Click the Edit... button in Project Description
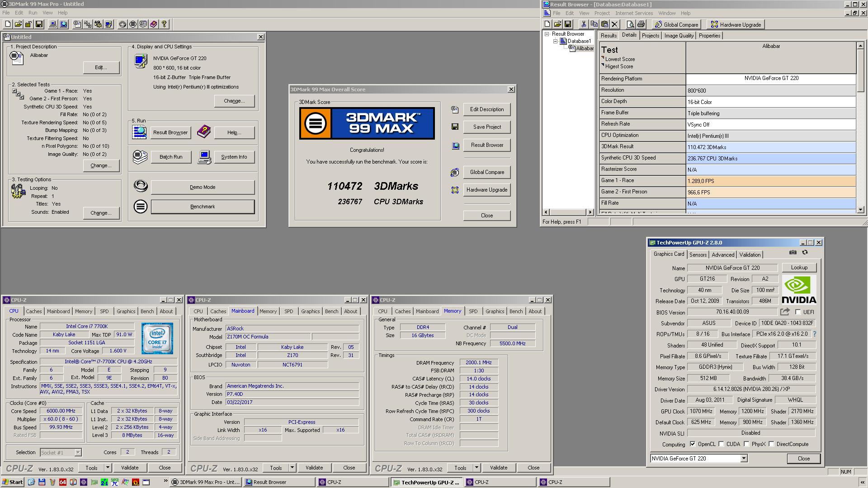 tap(101, 67)
